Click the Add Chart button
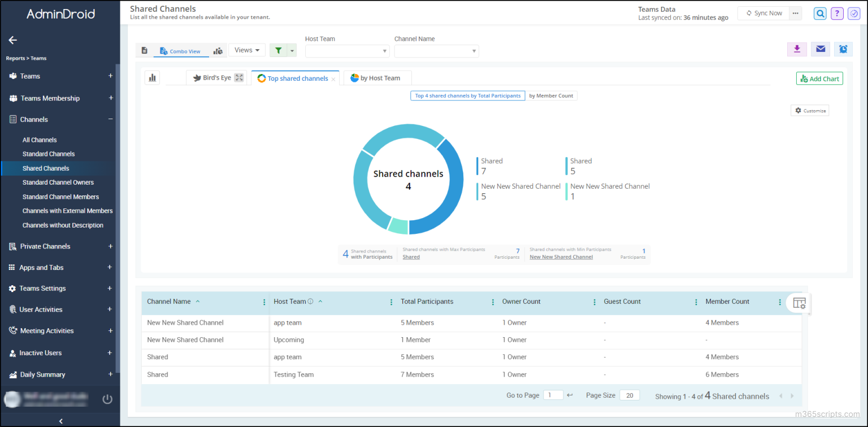The image size is (868, 427). [x=819, y=78]
